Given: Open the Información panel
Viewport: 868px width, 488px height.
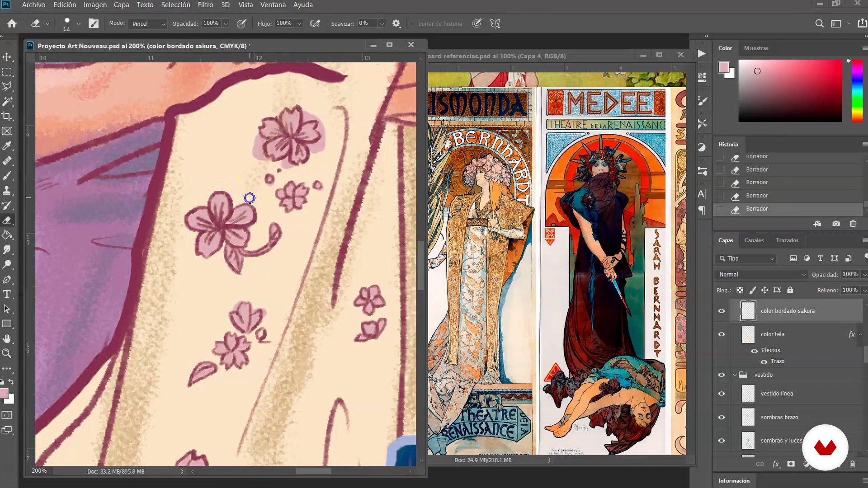Looking at the screenshot, I should [734, 481].
